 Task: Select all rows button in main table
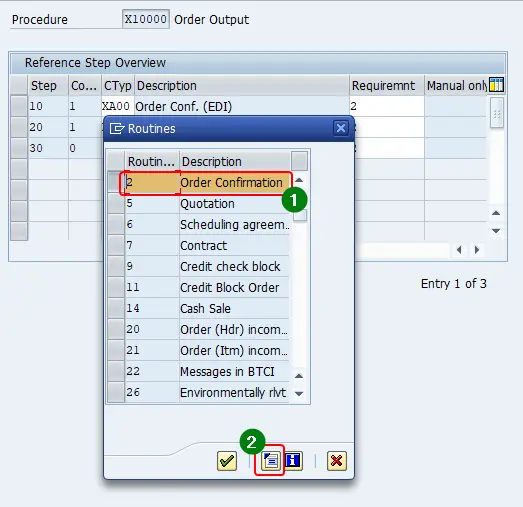click(19, 85)
